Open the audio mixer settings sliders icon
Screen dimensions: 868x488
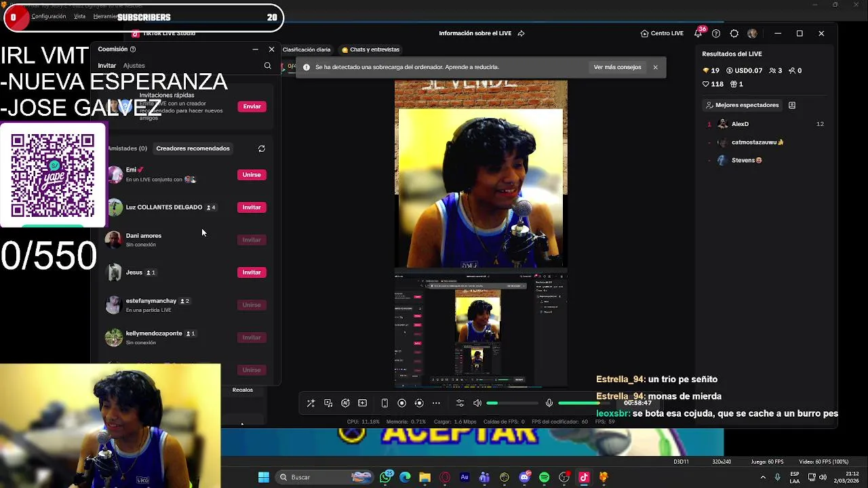coord(460,403)
